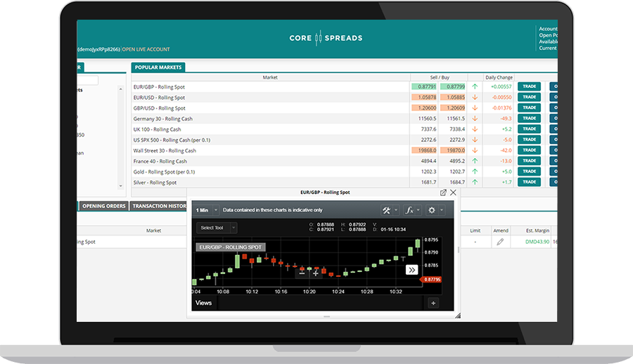Click TRADE button for UK 100

tap(529, 129)
